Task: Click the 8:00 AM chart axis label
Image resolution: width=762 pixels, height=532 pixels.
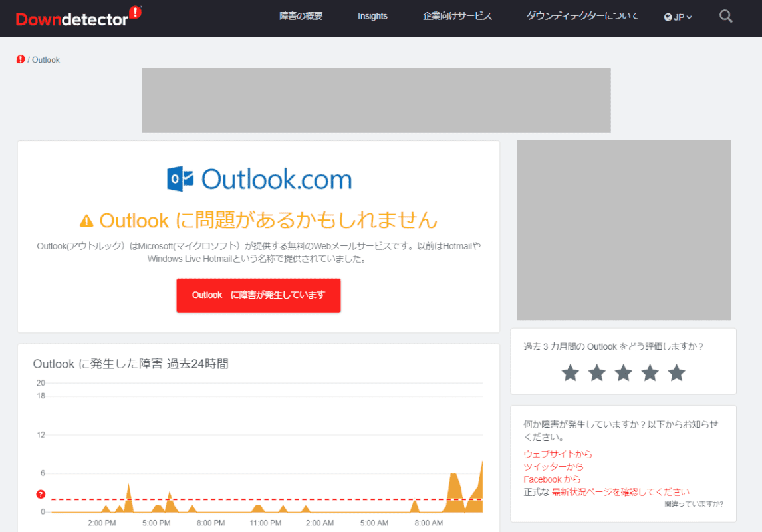Action: click(x=429, y=523)
